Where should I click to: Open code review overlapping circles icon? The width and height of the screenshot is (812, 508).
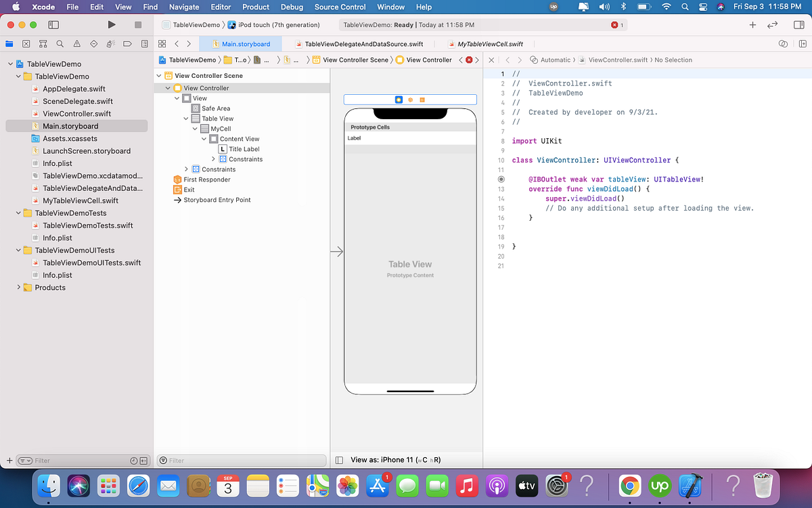[x=783, y=43]
